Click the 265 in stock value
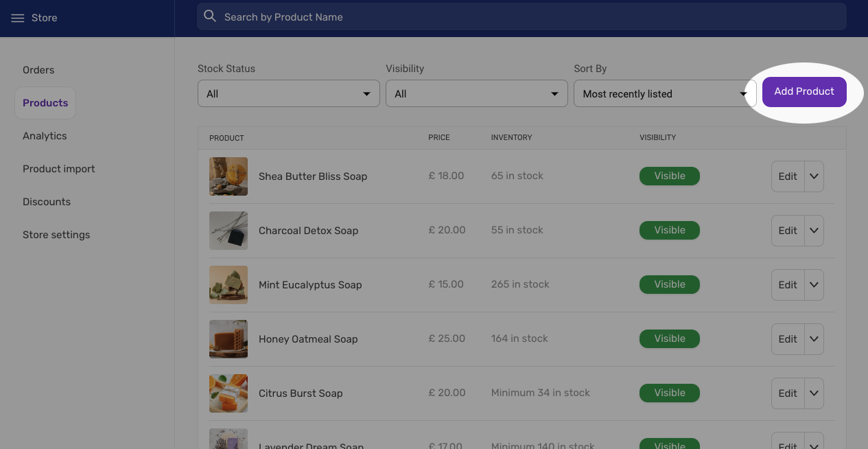 point(520,284)
